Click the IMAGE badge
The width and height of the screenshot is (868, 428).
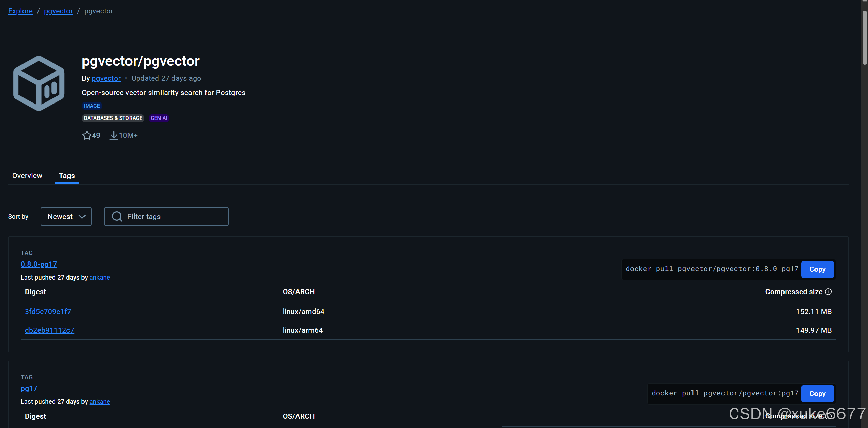[92, 106]
